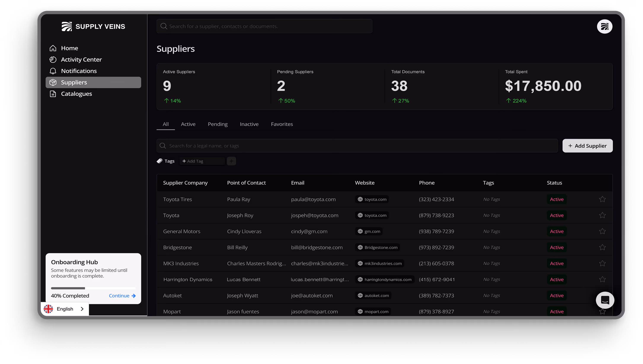Image resolution: width=643 pixels, height=364 pixels.
Task: Open Home from the sidebar
Action: click(x=69, y=48)
